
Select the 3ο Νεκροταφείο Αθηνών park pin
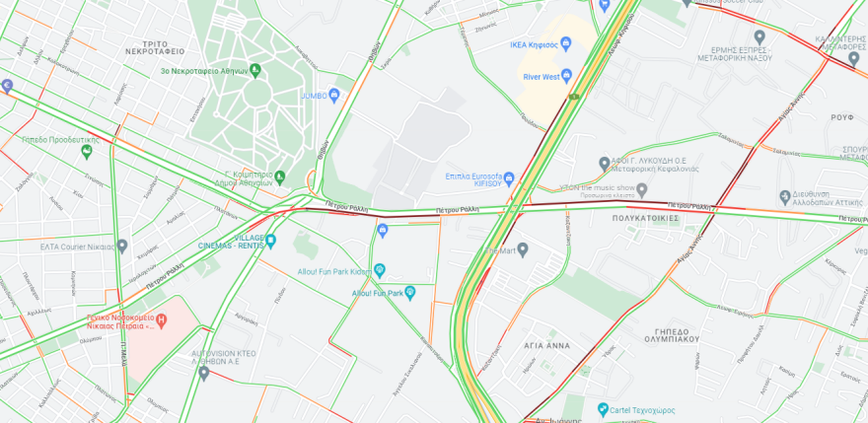point(255,70)
